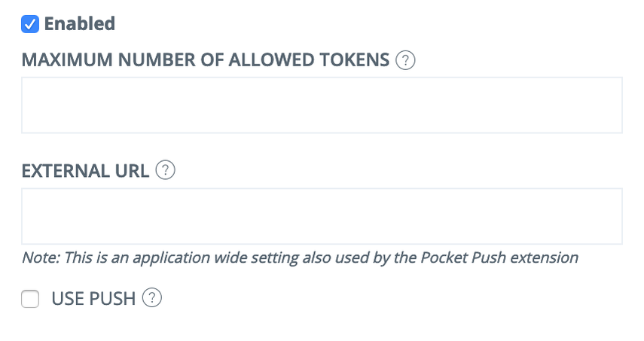Select the text field below the tokens label

[x=322, y=105]
